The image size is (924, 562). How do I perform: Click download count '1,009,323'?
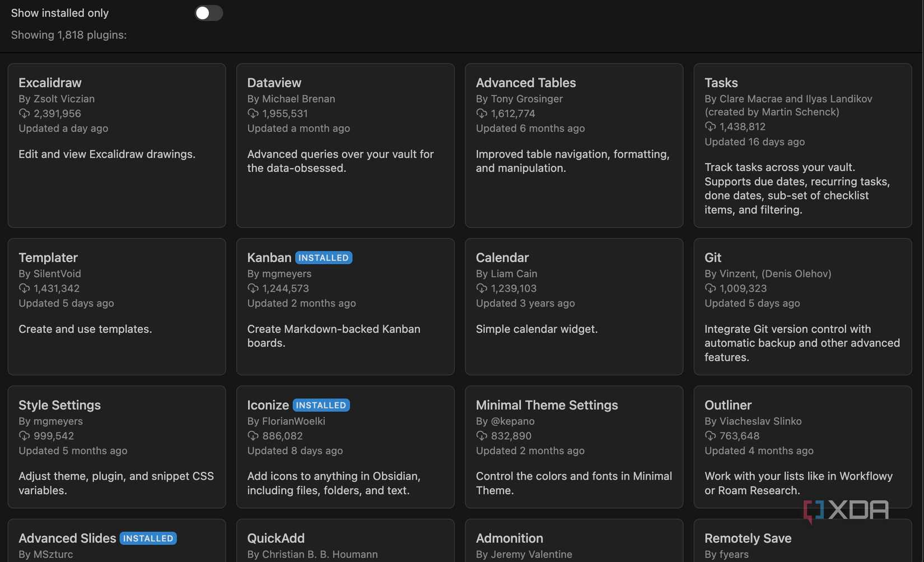click(x=743, y=289)
